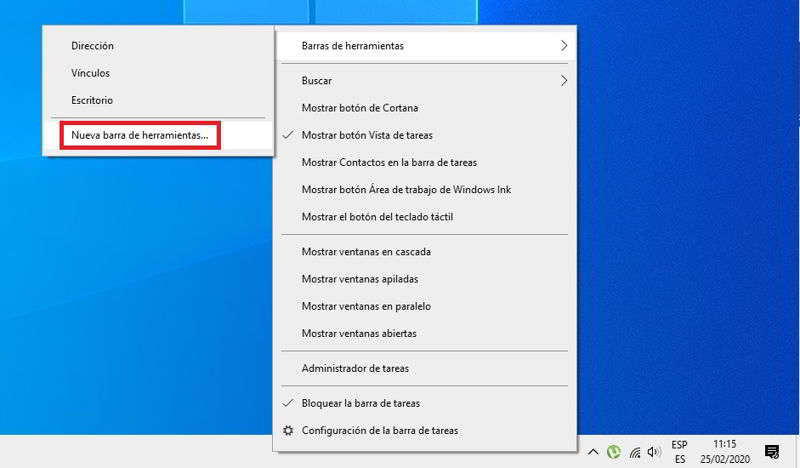This screenshot has height=468, width=800.
Task: Expand the Buscar submenu arrow
Action: (x=564, y=80)
